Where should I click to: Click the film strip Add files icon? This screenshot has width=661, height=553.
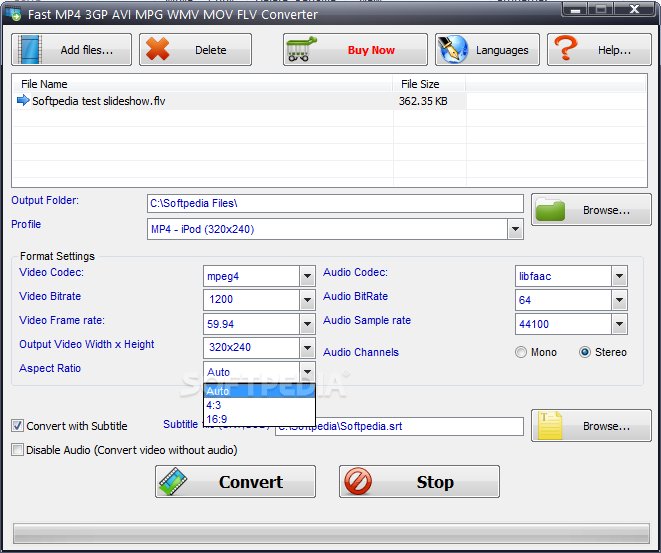pos(30,50)
